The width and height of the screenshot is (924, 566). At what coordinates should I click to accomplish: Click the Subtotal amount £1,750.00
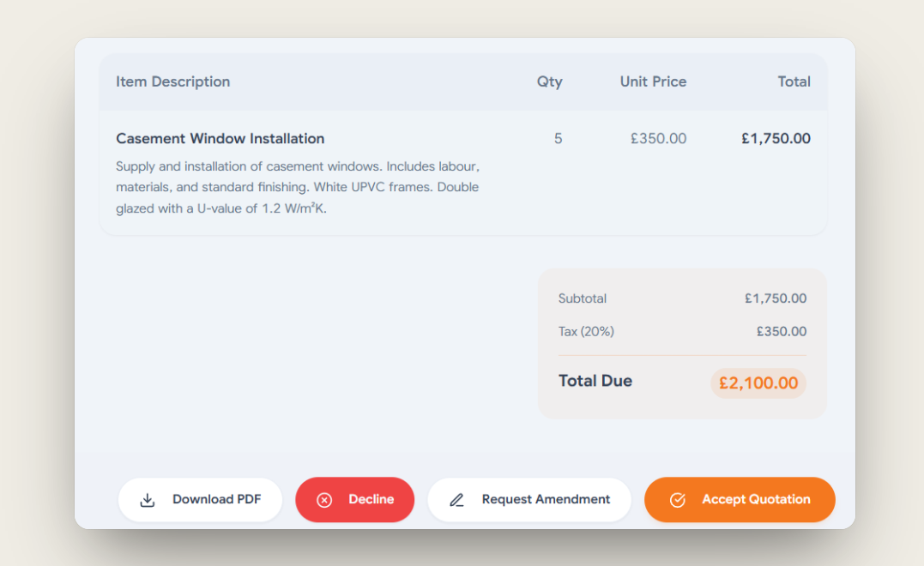pos(776,298)
